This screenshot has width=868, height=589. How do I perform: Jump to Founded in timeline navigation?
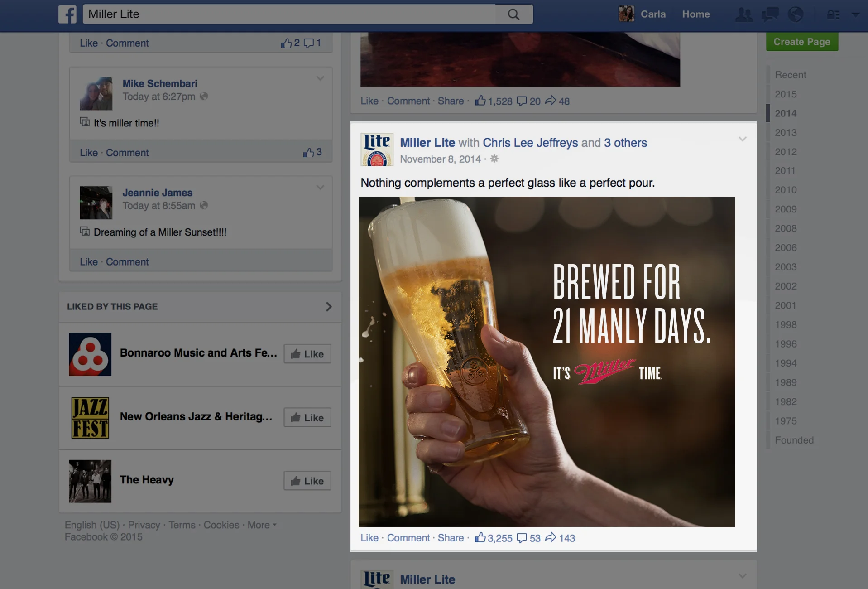pos(794,440)
